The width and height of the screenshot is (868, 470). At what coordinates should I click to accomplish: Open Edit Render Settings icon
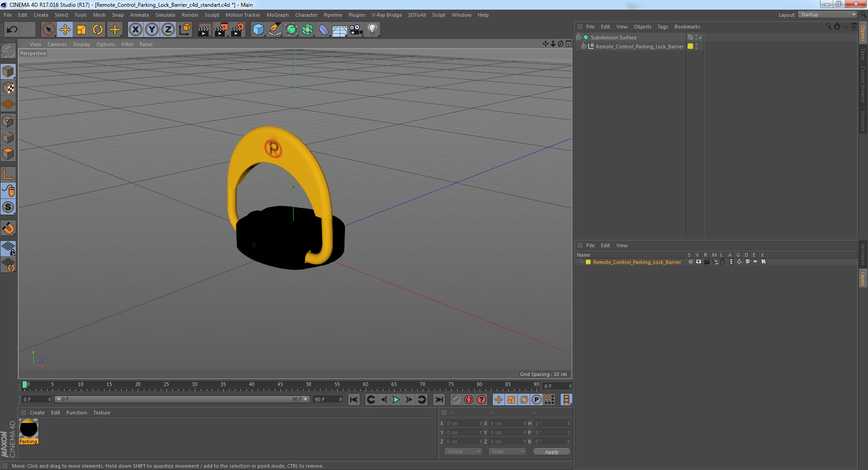tap(238, 30)
